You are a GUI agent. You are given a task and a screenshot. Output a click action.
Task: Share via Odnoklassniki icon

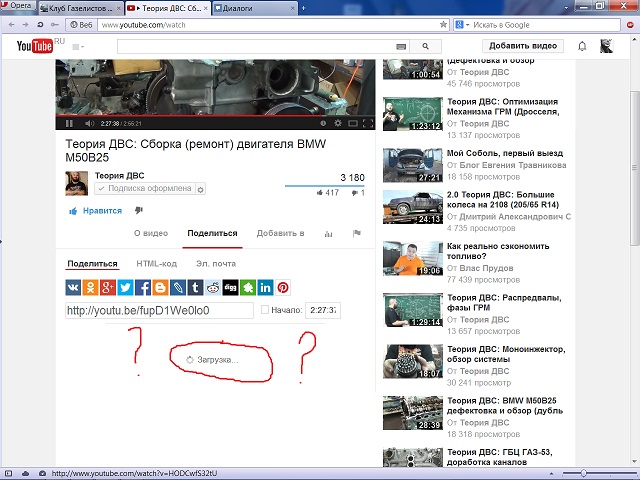point(90,288)
